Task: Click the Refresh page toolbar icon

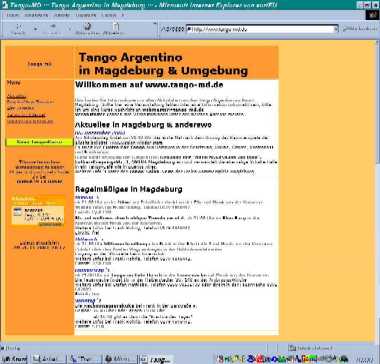Action: (88, 29)
